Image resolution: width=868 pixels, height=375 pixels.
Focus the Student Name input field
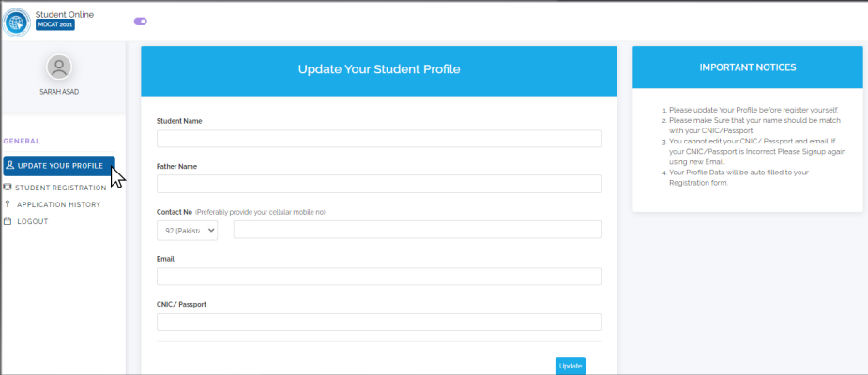(x=379, y=139)
